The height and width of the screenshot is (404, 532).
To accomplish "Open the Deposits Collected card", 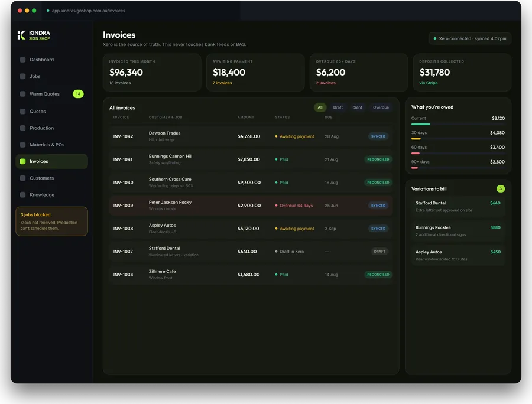I will pos(462,73).
